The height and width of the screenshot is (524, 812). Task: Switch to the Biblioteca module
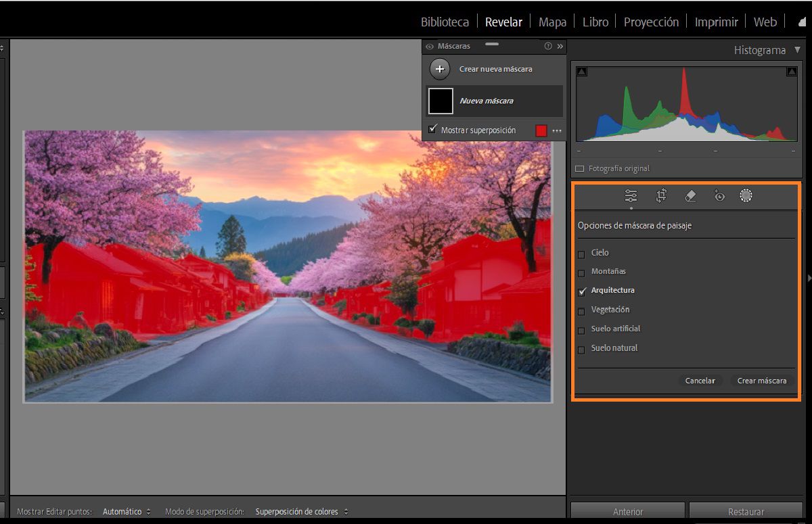coord(445,22)
